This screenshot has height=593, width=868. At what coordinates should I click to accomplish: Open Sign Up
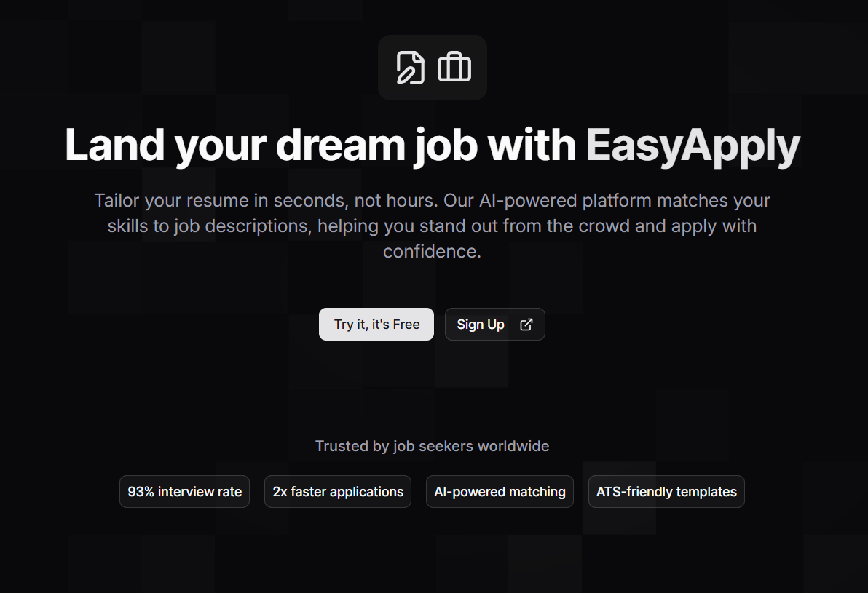click(494, 324)
